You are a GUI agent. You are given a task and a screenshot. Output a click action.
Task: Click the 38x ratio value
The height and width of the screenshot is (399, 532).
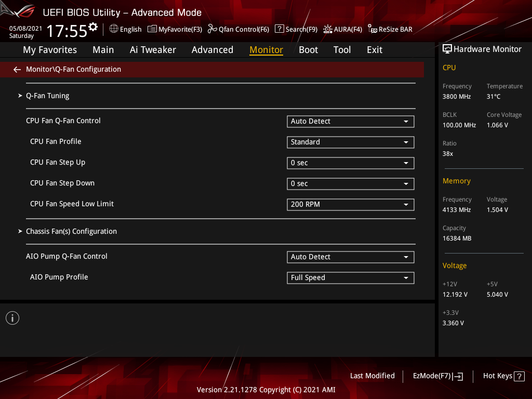click(x=448, y=154)
